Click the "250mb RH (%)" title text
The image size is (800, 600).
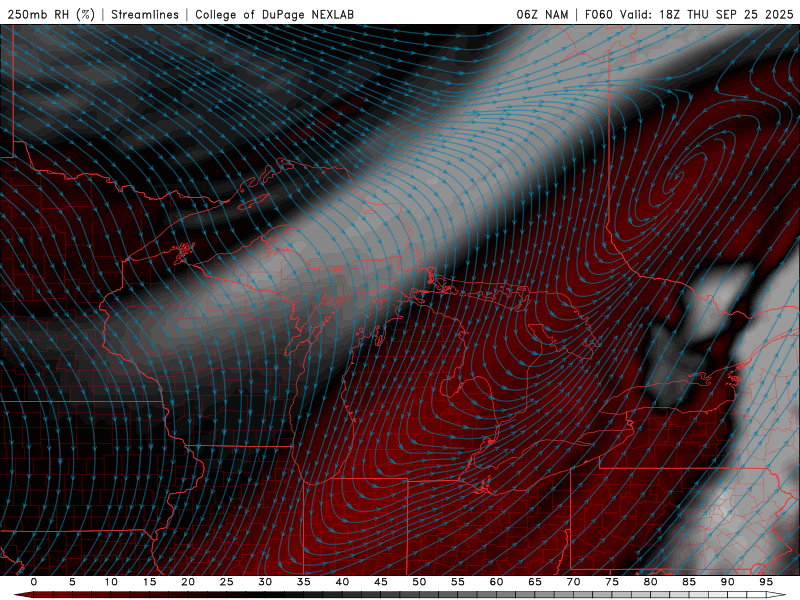tap(51, 15)
